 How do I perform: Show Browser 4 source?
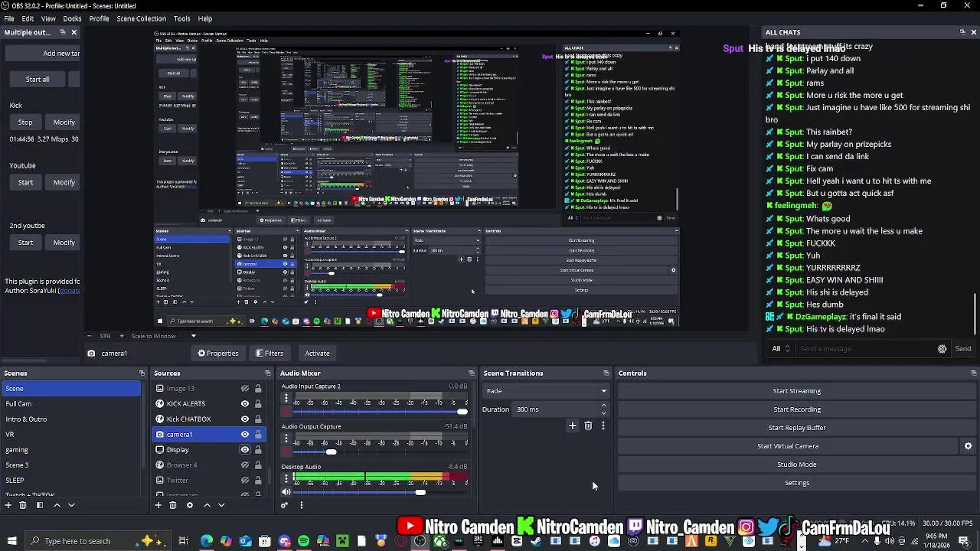pos(245,465)
